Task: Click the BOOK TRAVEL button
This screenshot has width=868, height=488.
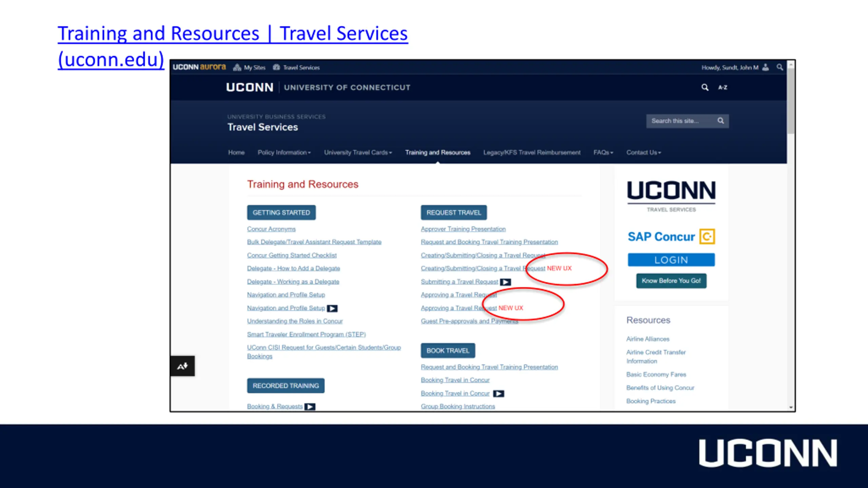Action: [448, 351]
